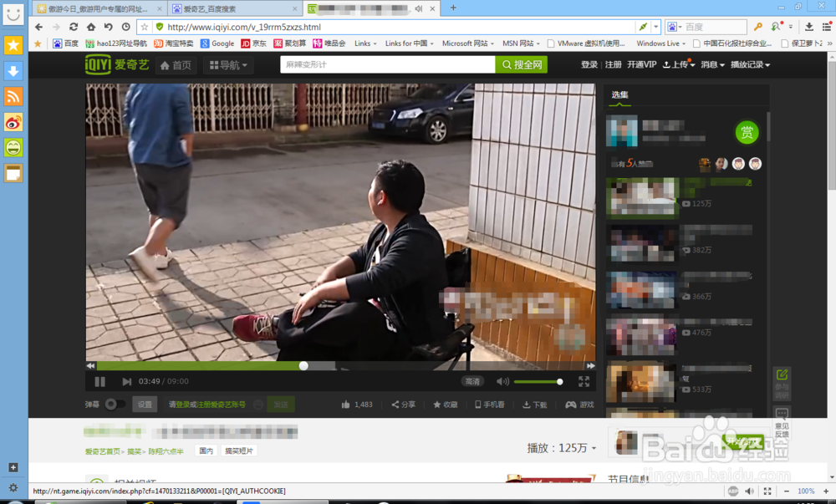Image resolution: width=836 pixels, height=504 pixels.
Task: Expand the 上传 upload dropdown
Action: (678, 64)
